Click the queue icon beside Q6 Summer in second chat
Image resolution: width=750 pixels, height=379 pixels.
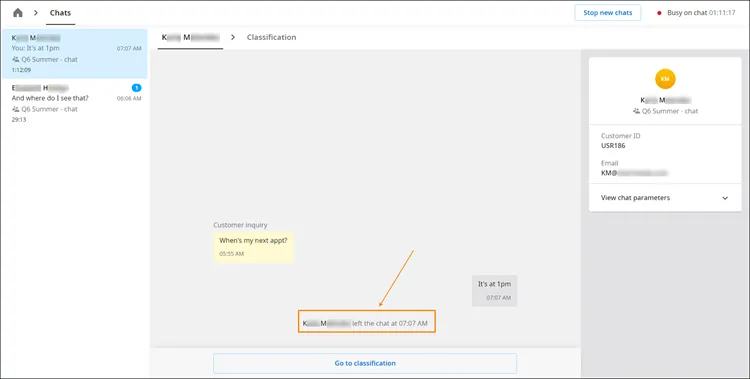click(16, 109)
